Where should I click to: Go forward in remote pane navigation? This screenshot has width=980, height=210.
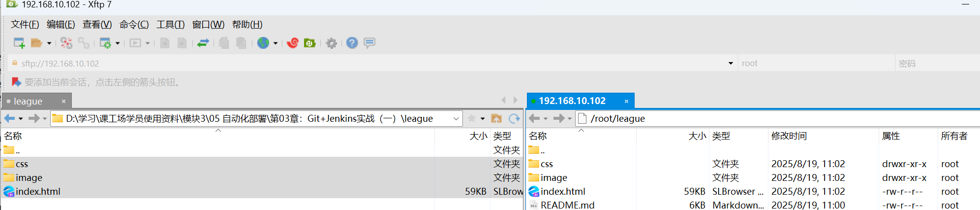click(559, 118)
